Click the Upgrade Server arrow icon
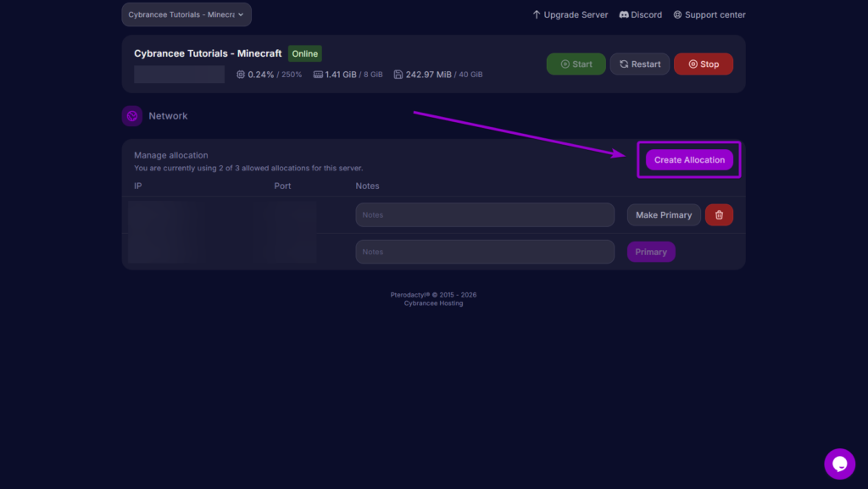 tap(536, 14)
